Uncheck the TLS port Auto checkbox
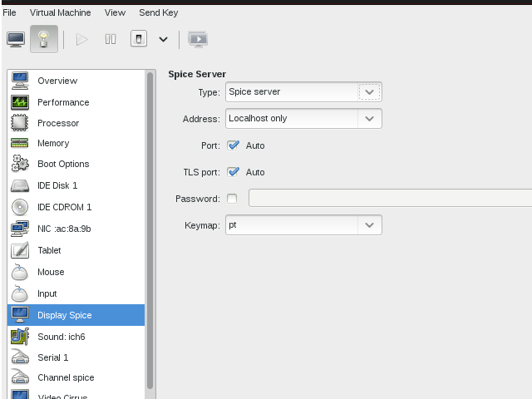Viewport: 532px width, 399px height. [233, 172]
